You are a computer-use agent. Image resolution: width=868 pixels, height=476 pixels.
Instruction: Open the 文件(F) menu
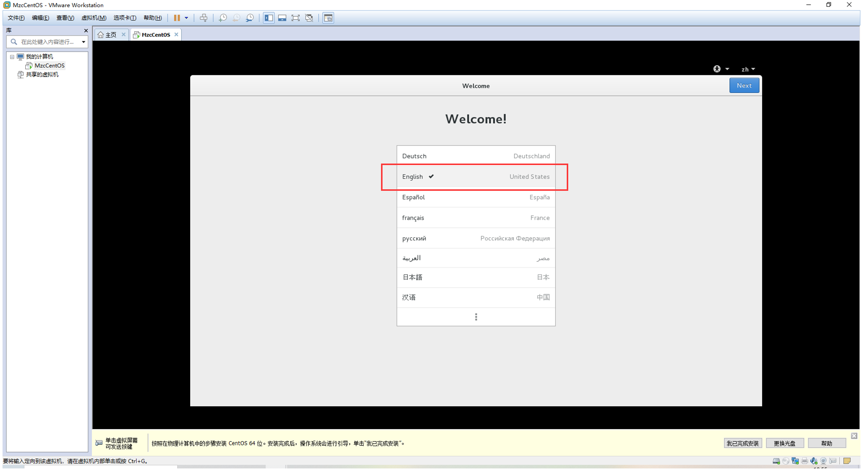(16, 18)
